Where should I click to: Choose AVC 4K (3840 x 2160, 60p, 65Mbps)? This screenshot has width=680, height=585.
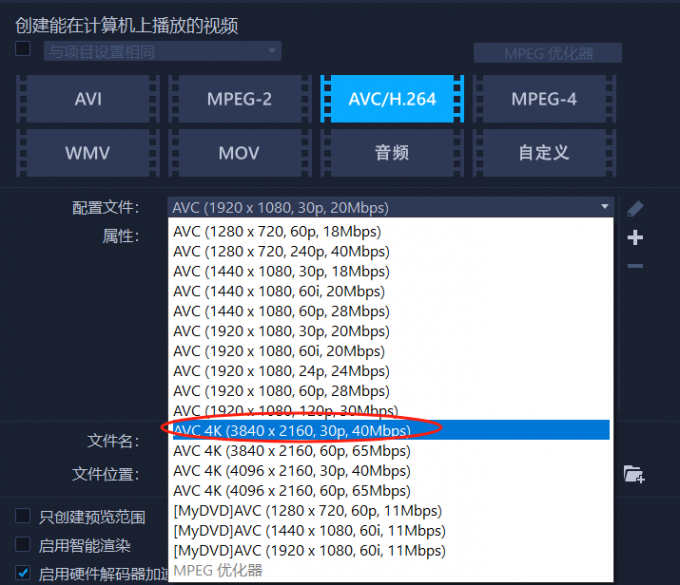pos(391,451)
